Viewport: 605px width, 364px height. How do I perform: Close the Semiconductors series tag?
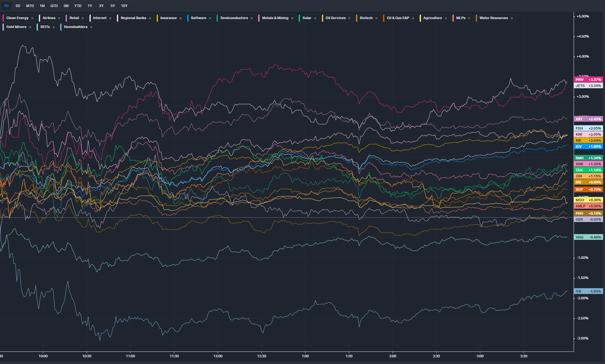(252, 18)
